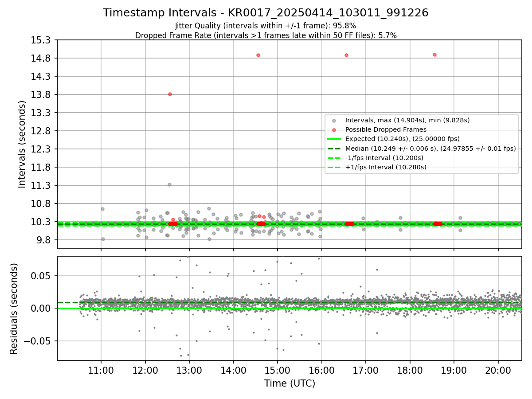This screenshot has height=399, width=532.
Task: Click the gray dot marker beside 'Intervals, max' in legend
Action: (334, 121)
